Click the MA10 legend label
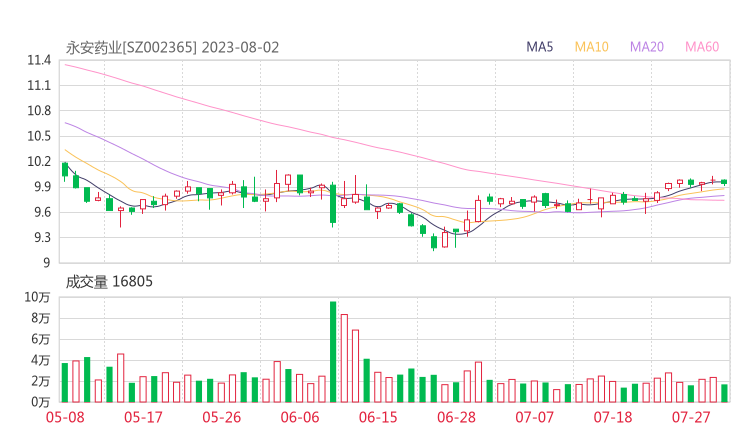The image size is (740, 440). [x=591, y=47]
